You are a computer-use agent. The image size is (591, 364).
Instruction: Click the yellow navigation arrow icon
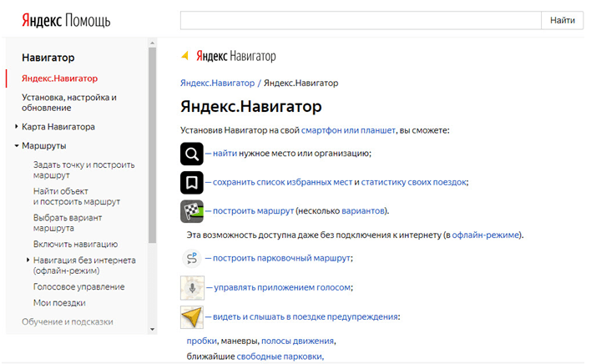tap(192, 317)
